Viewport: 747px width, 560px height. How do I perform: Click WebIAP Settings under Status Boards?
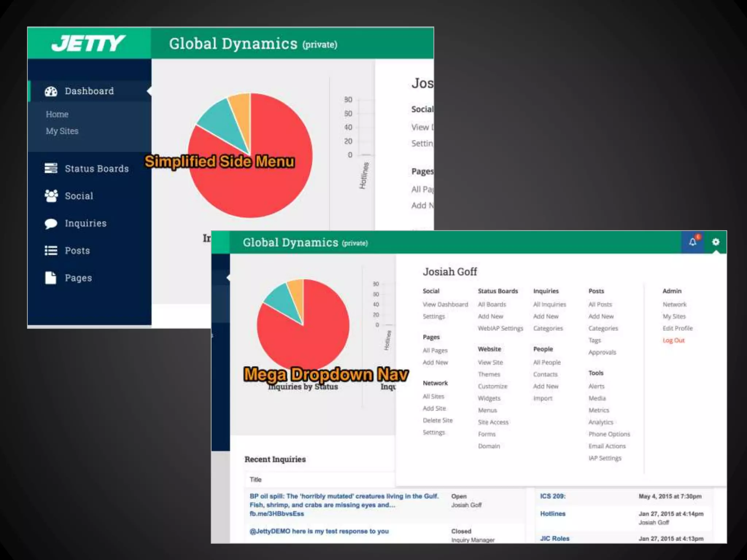(x=500, y=328)
